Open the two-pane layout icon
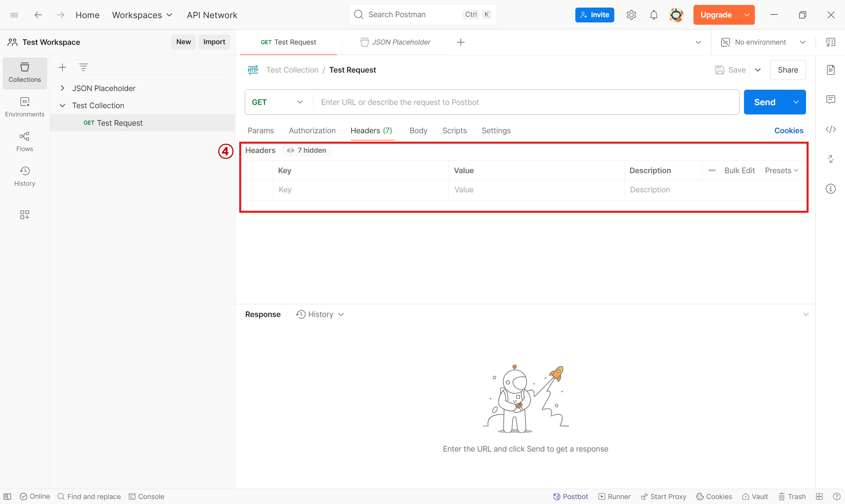Screen dimensions: 845x504 pos(819,496)
